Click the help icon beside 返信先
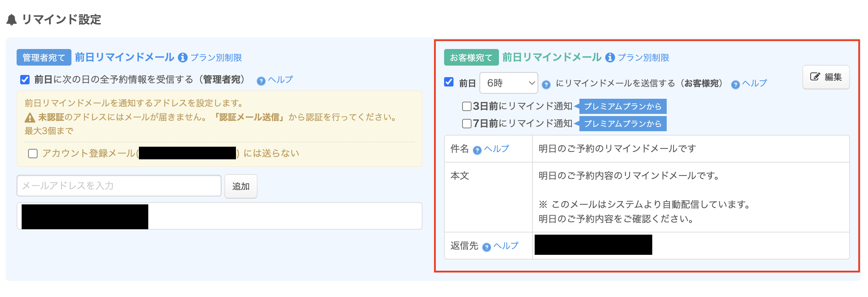This screenshot has height=297, width=868. [x=486, y=247]
